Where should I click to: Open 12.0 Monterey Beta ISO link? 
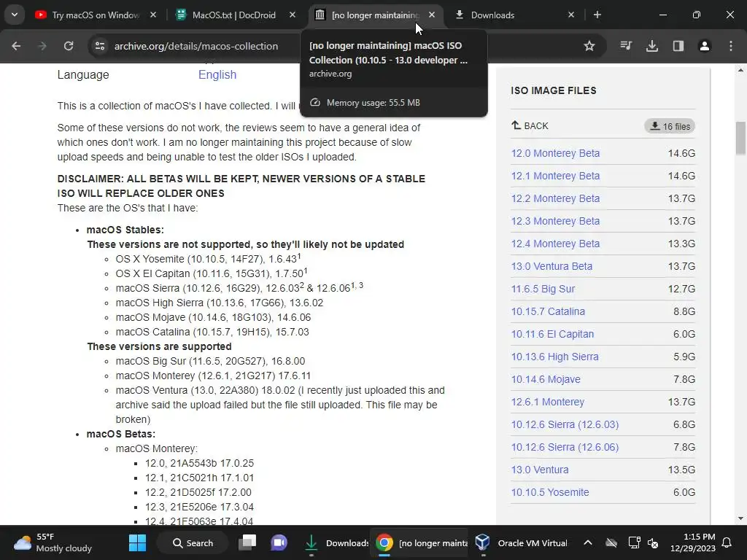555,153
